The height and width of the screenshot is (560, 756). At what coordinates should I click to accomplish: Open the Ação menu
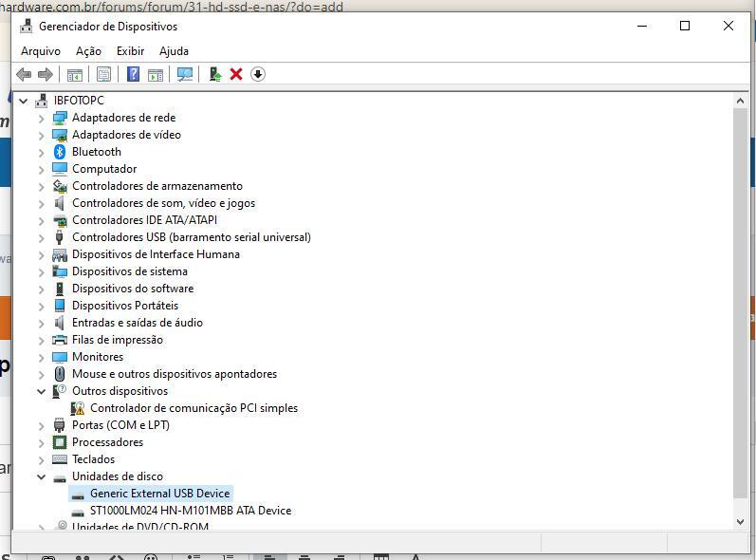click(x=88, y=51)
